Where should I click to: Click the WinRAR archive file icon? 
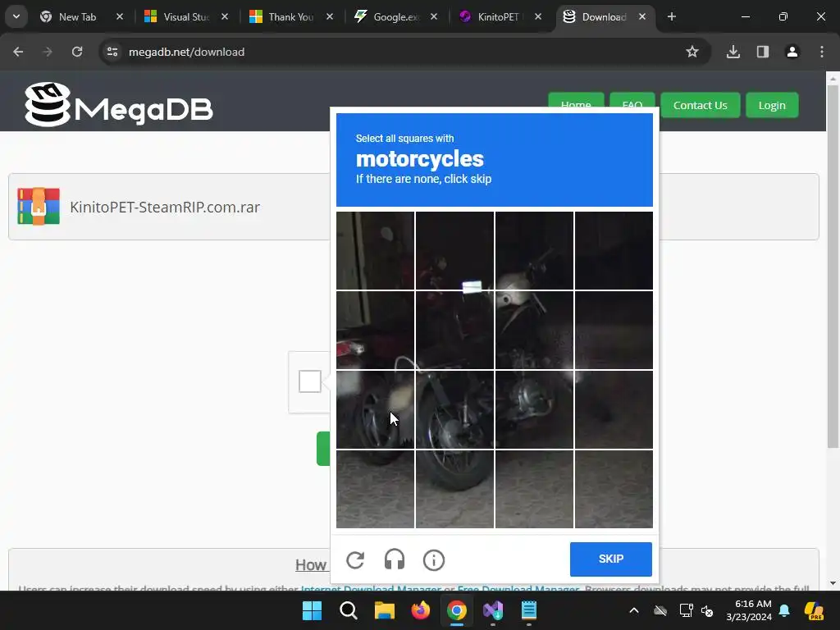39,206
